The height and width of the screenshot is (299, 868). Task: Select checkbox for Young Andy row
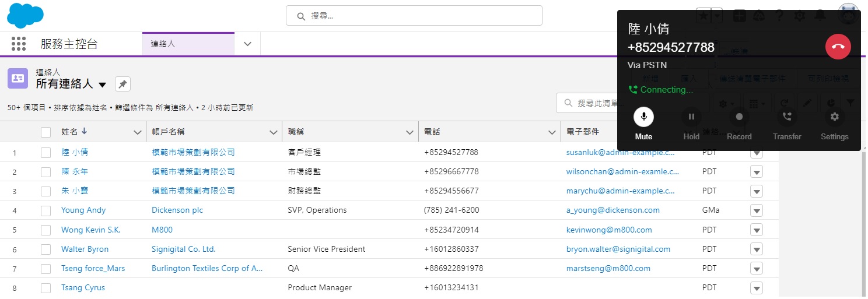[45, 210]
